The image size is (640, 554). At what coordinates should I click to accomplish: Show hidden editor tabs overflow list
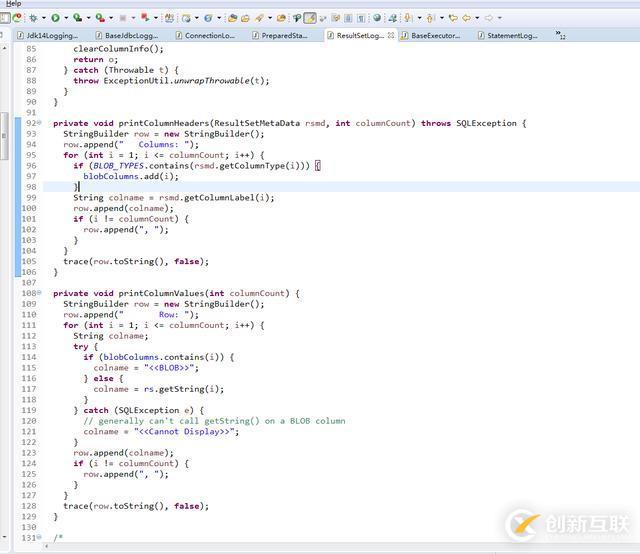click(x=560, y=36)
